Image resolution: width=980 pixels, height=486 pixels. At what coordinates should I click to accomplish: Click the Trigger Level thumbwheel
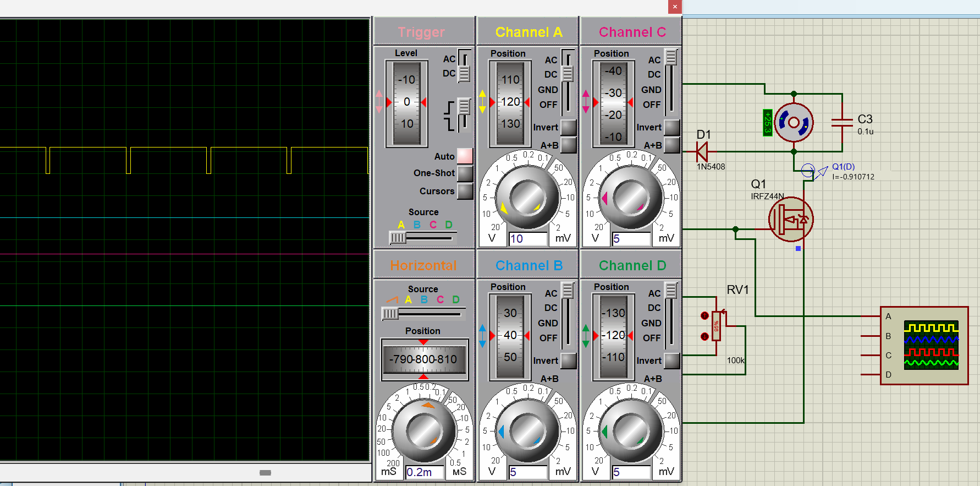coord(406,103)
